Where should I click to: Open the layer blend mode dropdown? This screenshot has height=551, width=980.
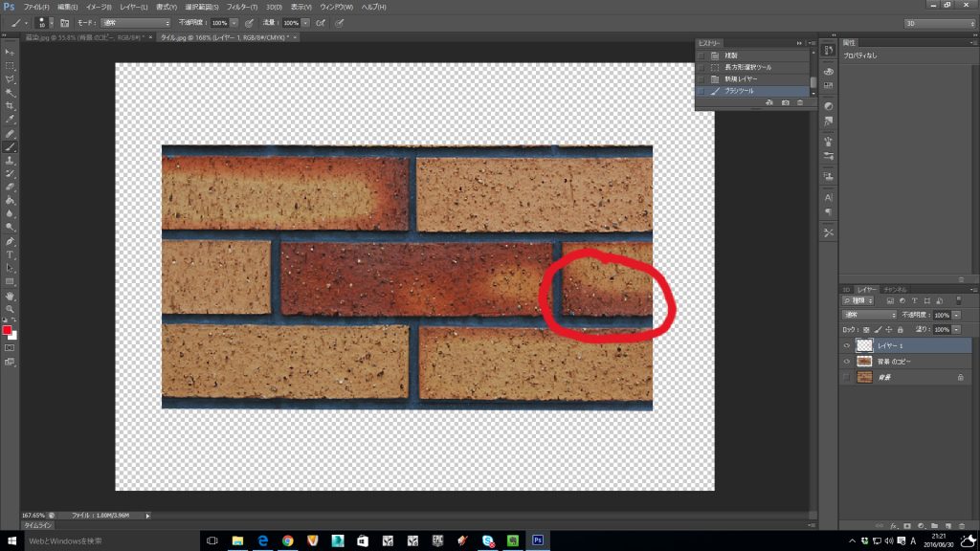(x=869, y=315)
